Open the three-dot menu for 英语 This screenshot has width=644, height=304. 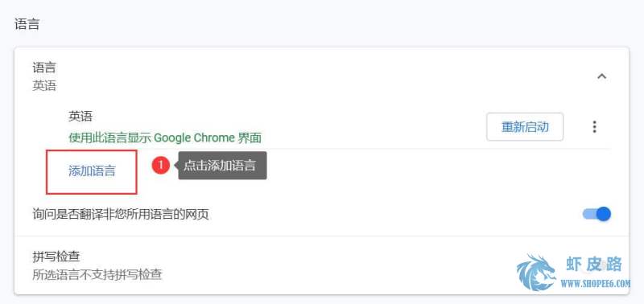click(594, 127)
